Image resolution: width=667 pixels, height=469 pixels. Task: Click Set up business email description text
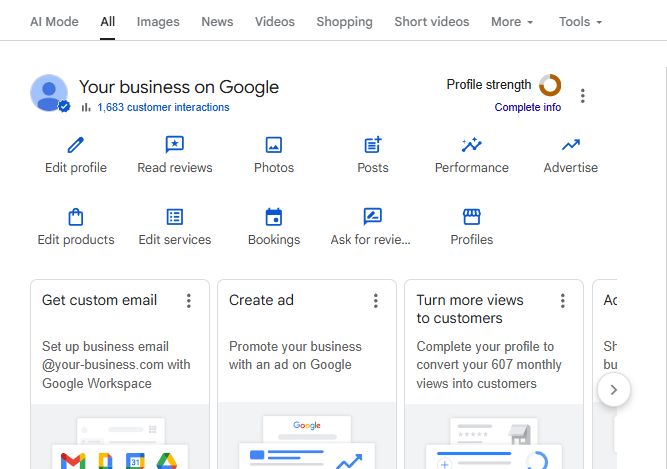pyautogui.click(x=116, y=365)
